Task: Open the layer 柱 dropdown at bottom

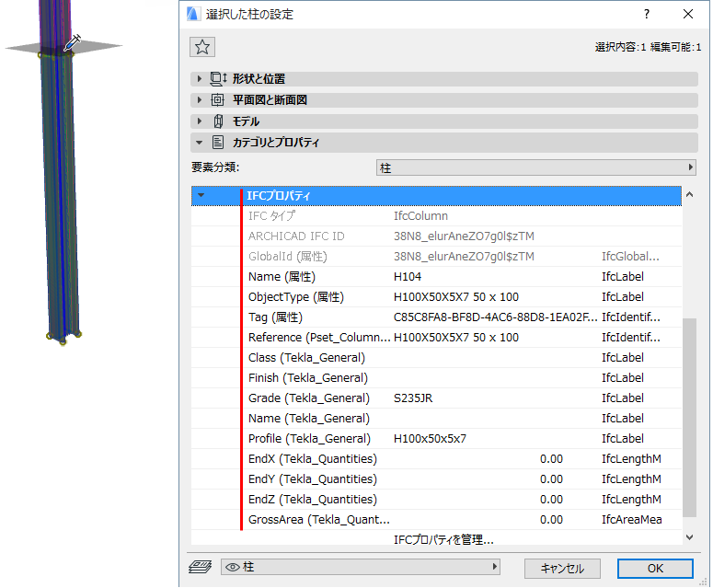Action: tap(361, 567)
